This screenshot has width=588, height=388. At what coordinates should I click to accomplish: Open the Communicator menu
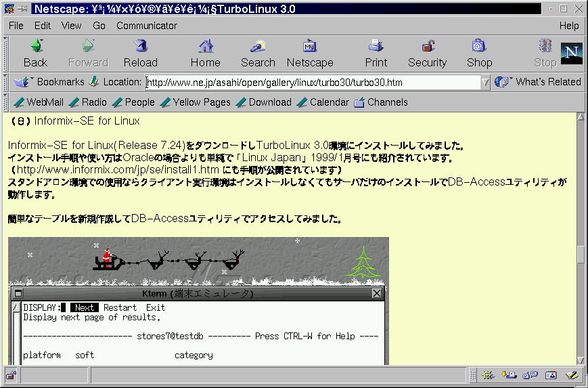[x=147, y=26]
